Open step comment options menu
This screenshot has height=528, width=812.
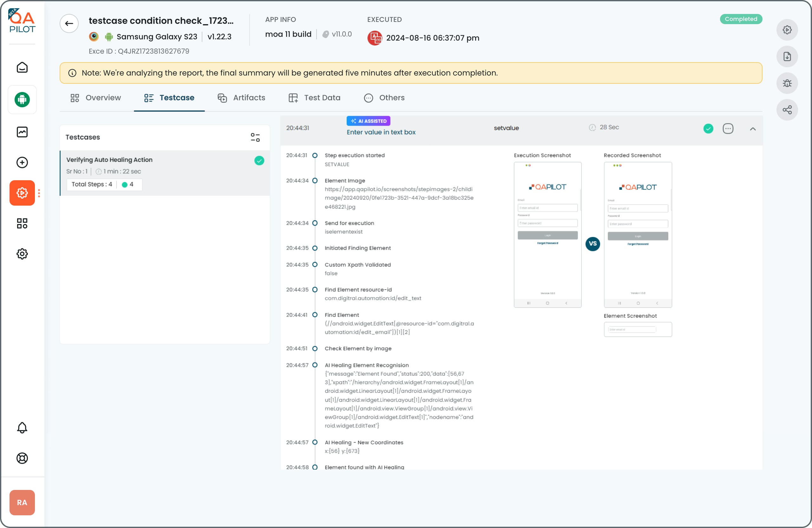click(728, 129)
